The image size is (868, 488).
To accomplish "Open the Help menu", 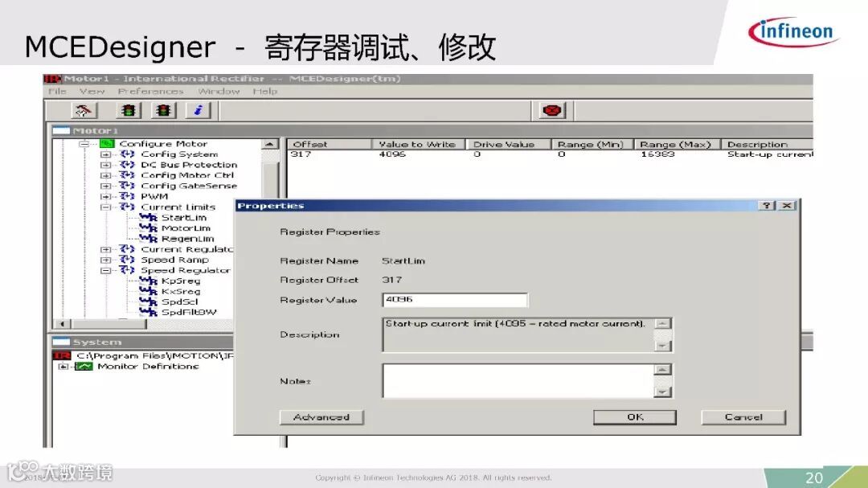I will (264, 92).
